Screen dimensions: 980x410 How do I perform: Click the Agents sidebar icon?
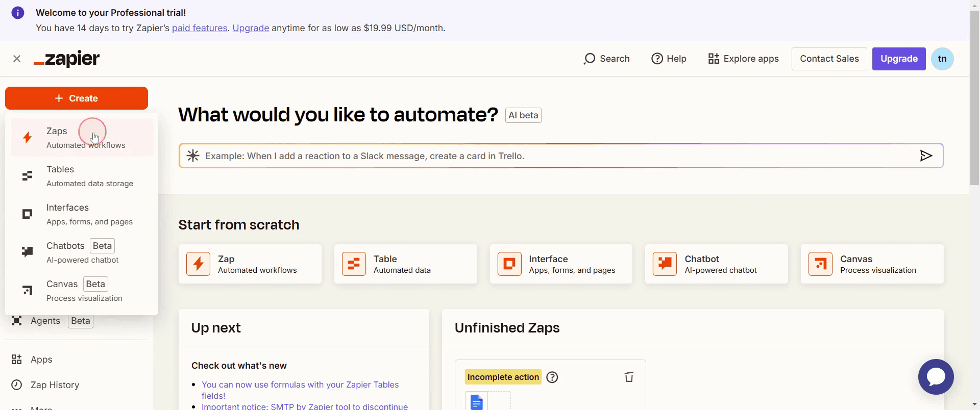pos(17,321)
